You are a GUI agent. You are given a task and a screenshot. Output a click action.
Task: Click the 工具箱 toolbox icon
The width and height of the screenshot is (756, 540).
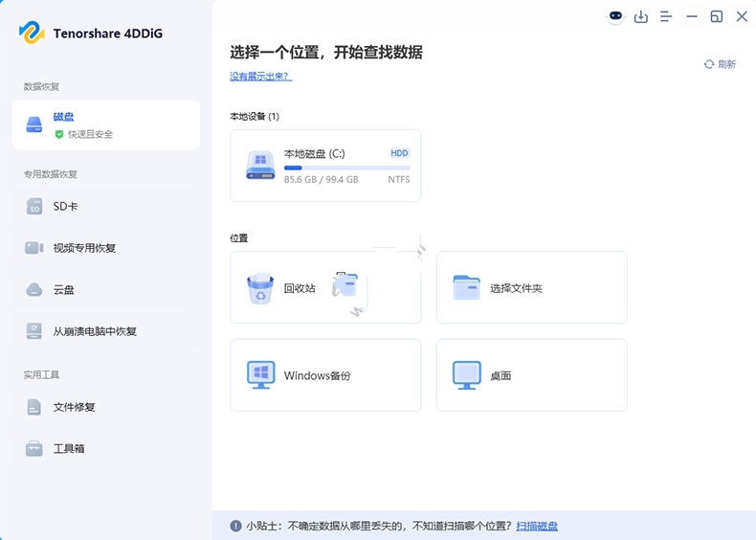click(x=34, y=448)
